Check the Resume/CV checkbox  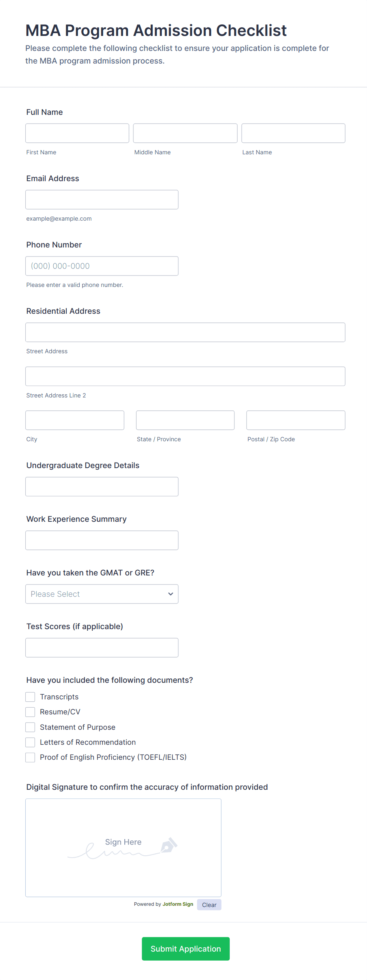coord(30,712)
